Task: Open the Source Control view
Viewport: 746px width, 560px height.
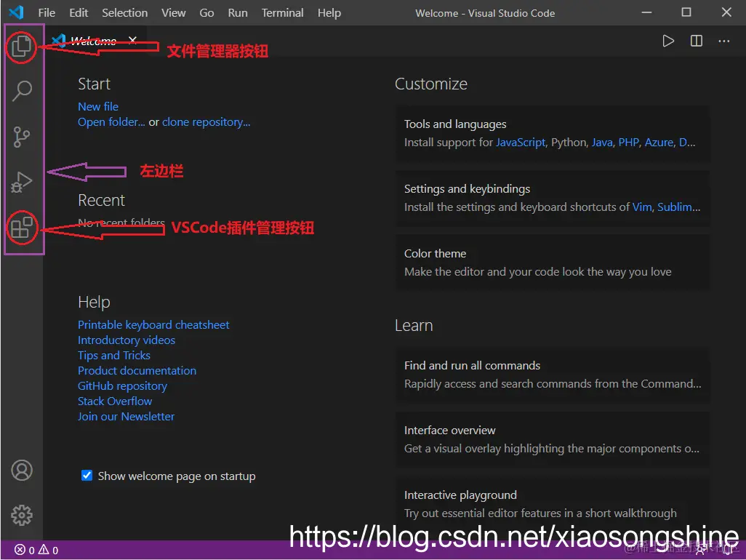Action: [x=21, y=137]
